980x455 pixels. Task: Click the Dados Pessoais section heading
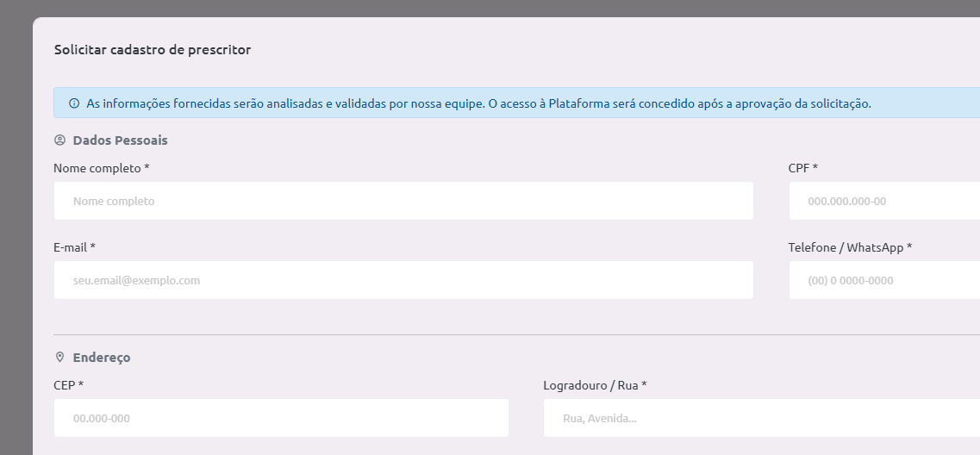120,140
